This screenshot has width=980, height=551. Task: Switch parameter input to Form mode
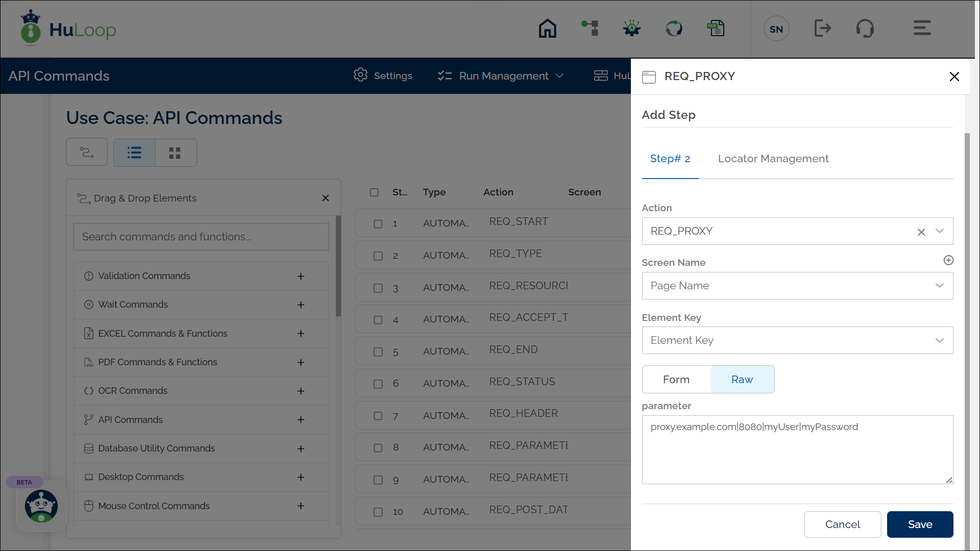pos(675,379)
